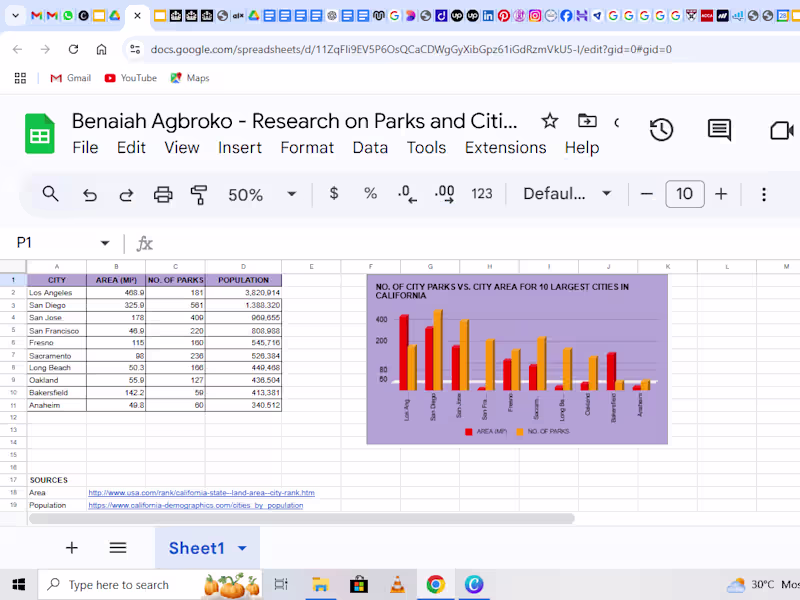The width and height of the screenshot is (800, 600).
Task: Go to browser home page
Action: coord(102,49)
